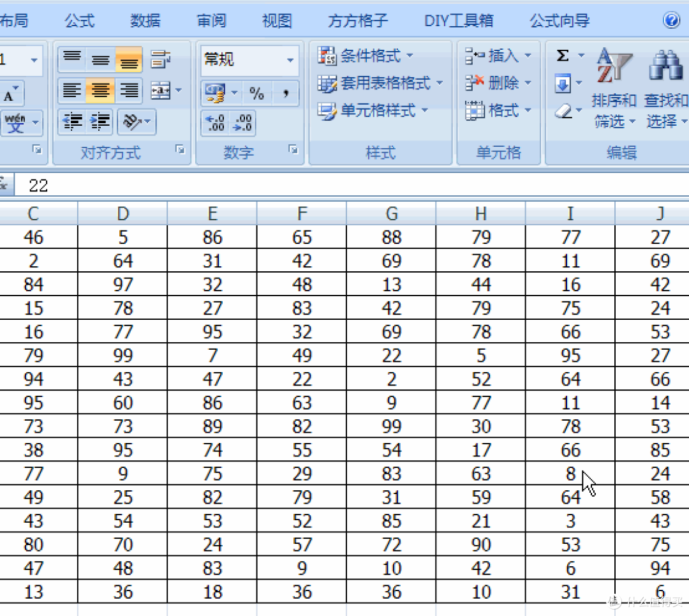
Task: Click 插入 insert cells button
Action: [x=498, y=56]
